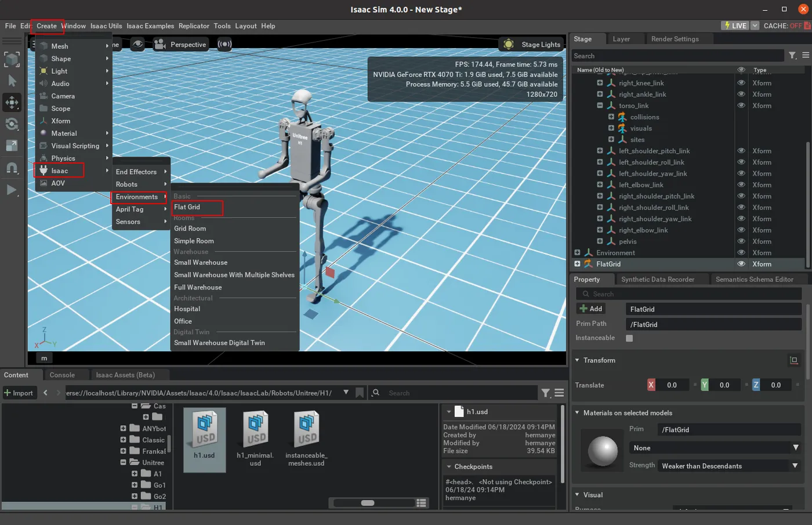812x525 pixels.
Task: Collapse the Transform property section
Action: click(x=577, y=360)
